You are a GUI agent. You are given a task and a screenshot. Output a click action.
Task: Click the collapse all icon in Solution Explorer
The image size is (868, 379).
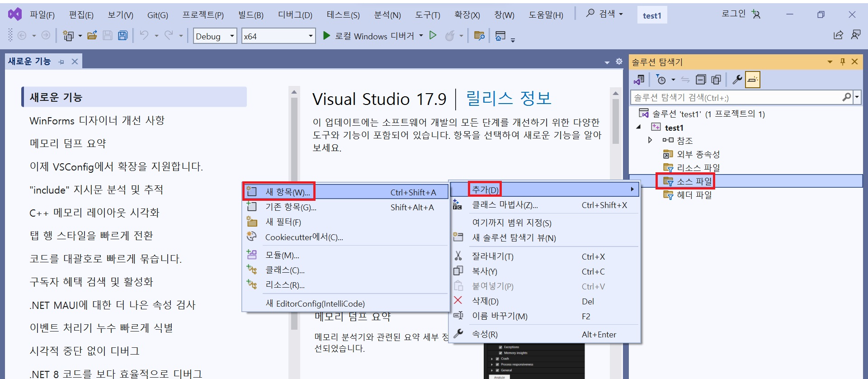(x=701, y=80)
